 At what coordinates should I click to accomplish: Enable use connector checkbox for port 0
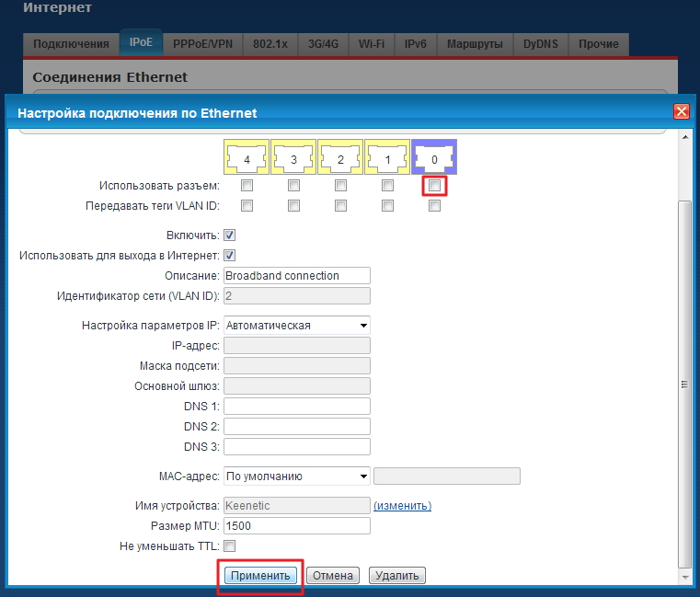tap(435, 186)
